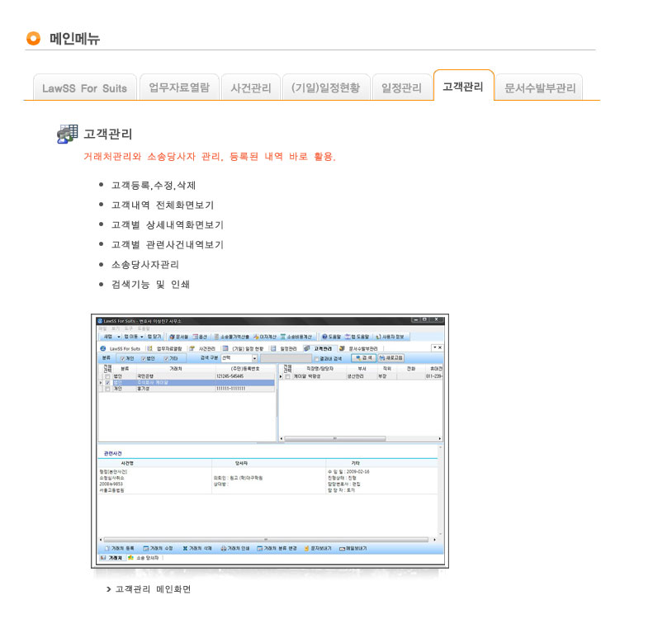
Task: Open the 사건관리 page tab
Action: pos(251,87)
